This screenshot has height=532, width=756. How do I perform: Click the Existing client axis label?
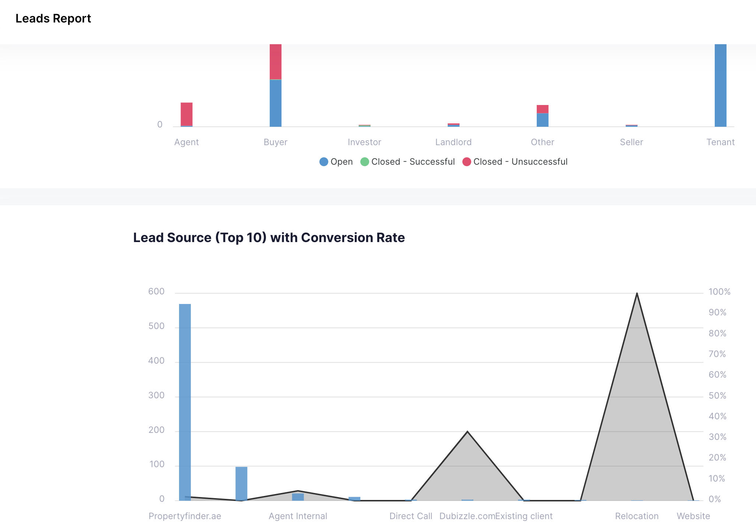524,516
